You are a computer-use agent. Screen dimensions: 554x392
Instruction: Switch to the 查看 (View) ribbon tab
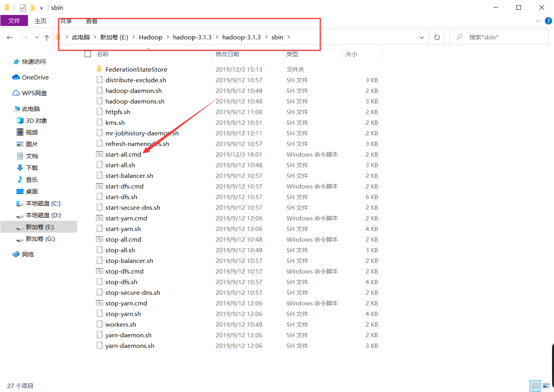[91, 21]
